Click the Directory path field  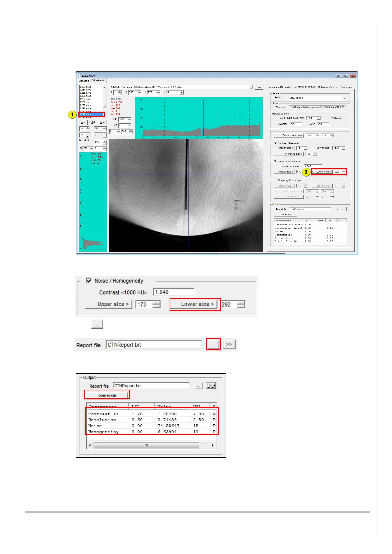pyautogui.click(x=316, y=107)
